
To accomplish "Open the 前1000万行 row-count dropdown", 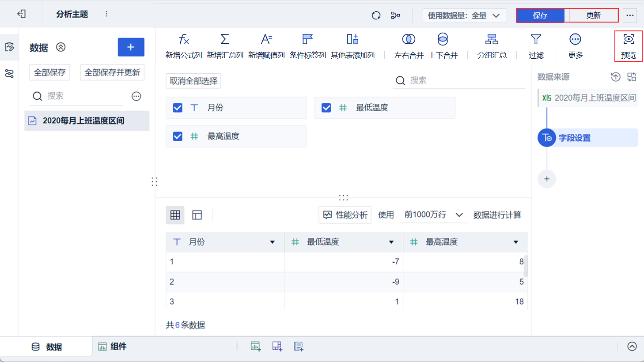I will point(433,215).
